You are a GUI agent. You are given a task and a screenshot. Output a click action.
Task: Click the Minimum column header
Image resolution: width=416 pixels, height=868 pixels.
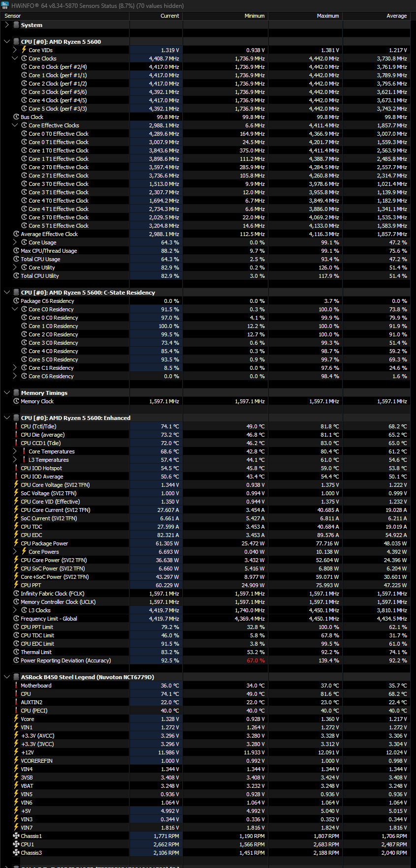(225, 16)
